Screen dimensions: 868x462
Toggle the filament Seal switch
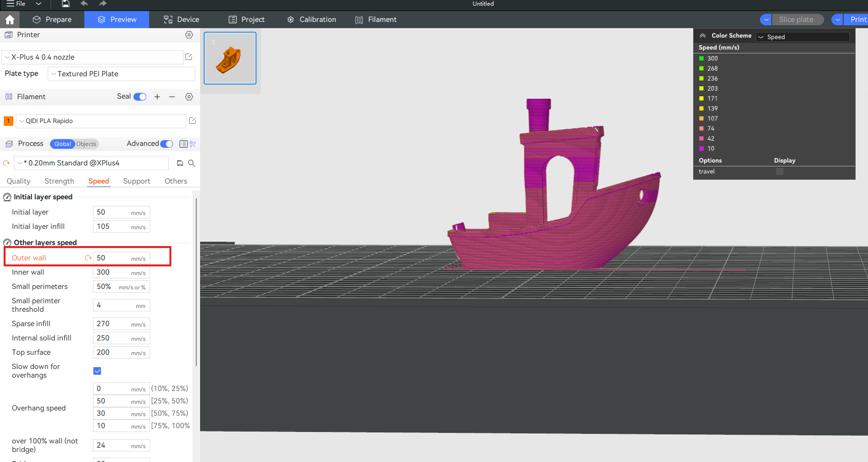[x=140, y=97]
